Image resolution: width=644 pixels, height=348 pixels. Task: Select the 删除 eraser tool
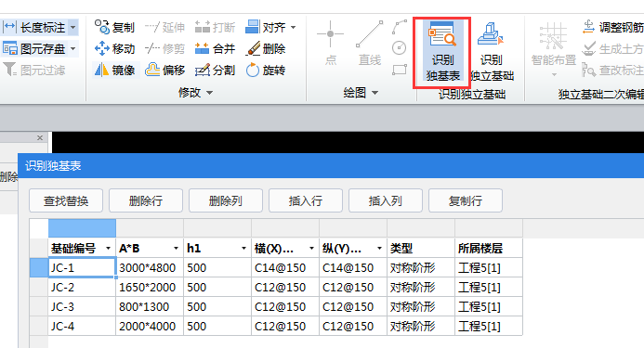[266, 49]
